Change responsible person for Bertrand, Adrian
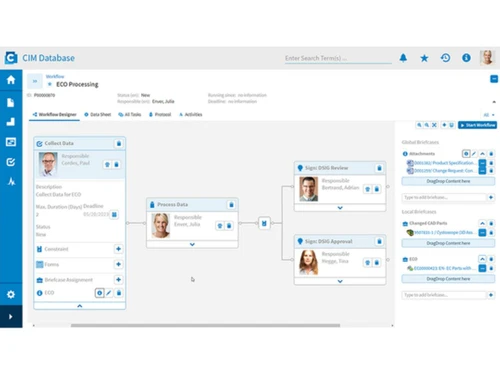The image size is (500, 375). pos(367,189)
